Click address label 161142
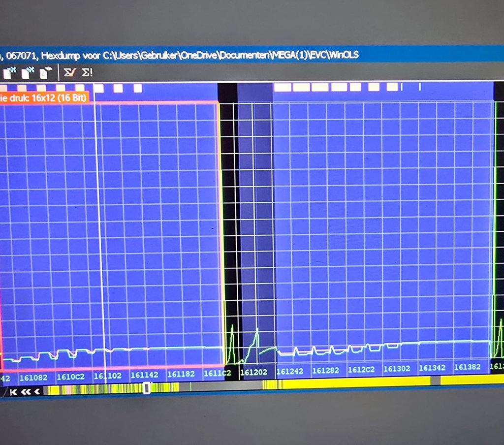Image resolution: width=504 pixels, height=445 pixels. [x=144, y=375]
